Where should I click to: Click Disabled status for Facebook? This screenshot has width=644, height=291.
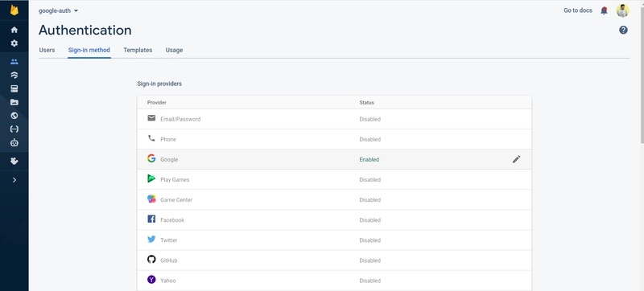pos(370,220)
